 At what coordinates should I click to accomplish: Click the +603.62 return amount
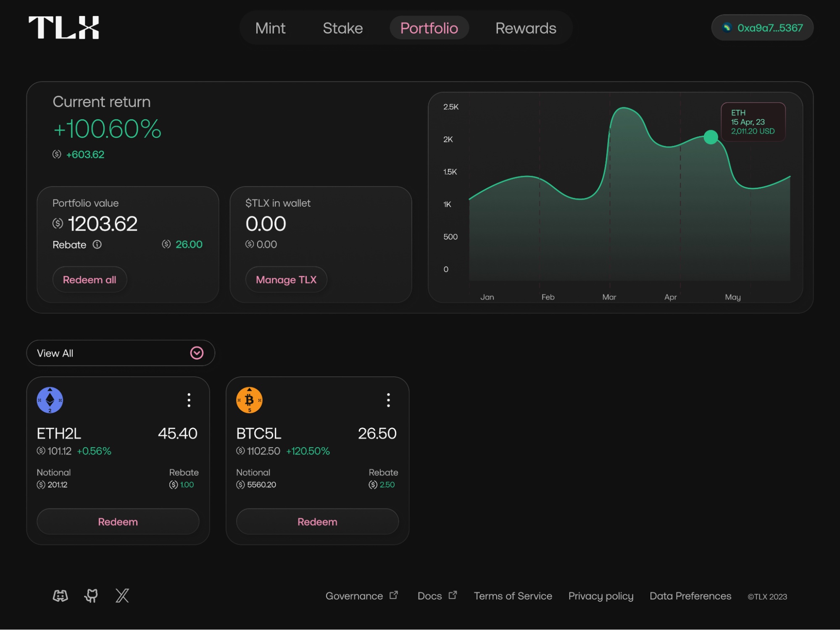tap(85, 155)
